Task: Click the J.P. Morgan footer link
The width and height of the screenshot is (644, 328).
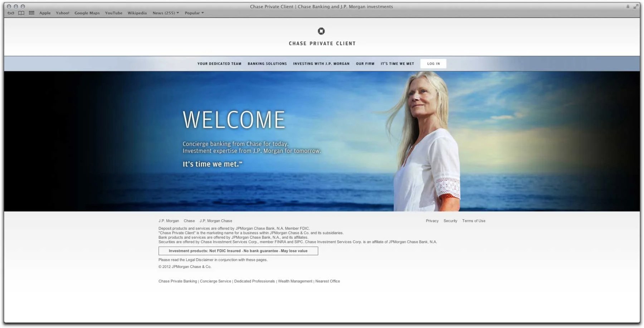Action: 169,221
